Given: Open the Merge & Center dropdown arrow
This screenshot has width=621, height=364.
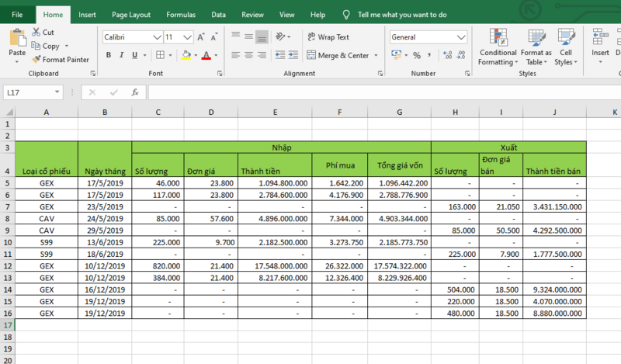Looking at the screenshot, I should [x=376, y=55].
